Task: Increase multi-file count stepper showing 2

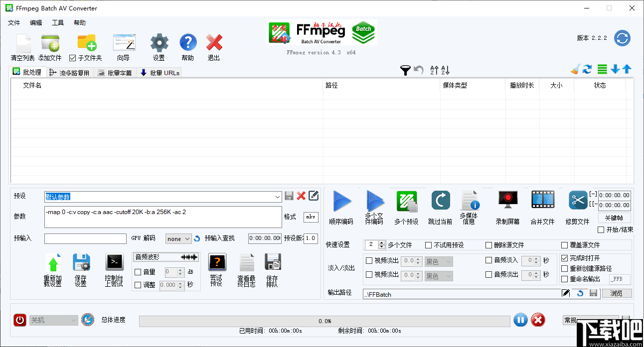Action: click(x=382, y=242)
